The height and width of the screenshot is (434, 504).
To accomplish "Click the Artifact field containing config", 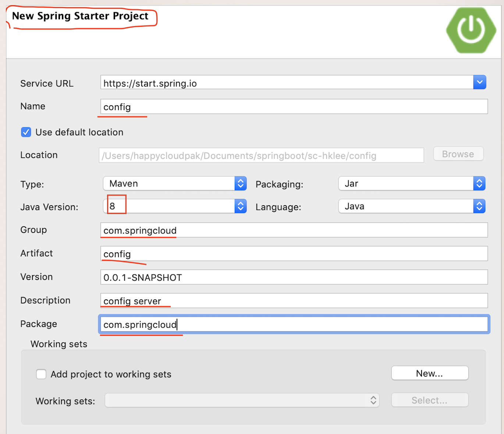I will [x=294, y=254].
